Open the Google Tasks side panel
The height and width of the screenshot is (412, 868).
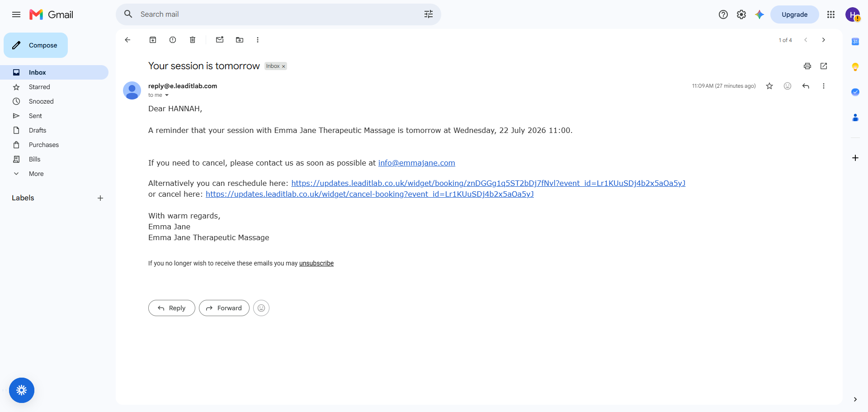855,92
